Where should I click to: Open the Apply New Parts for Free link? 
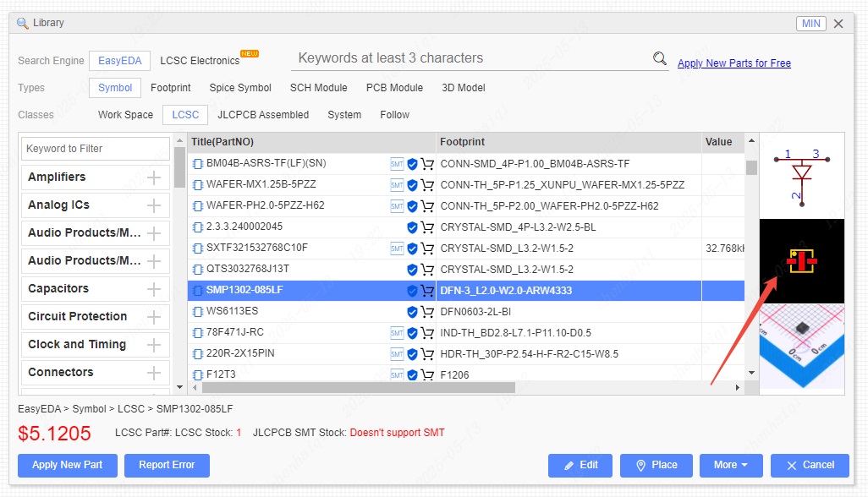pyautogui.click(x=733, y=63)
